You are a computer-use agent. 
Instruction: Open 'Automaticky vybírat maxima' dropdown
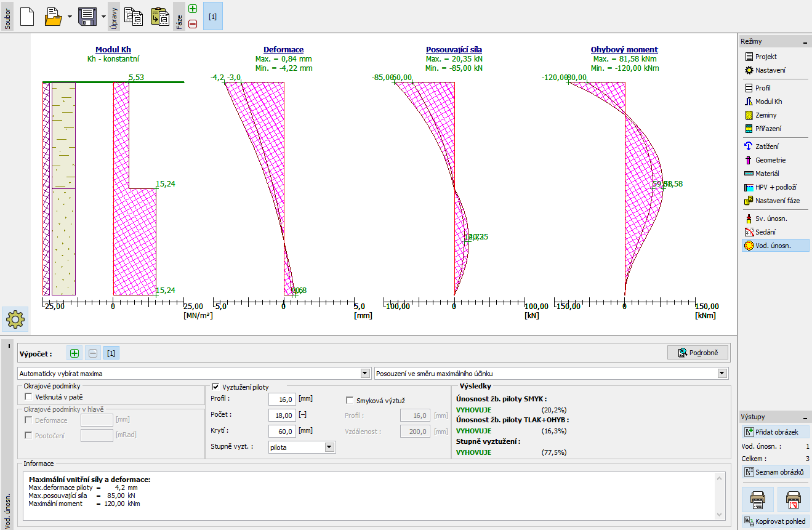coord(193,374)
